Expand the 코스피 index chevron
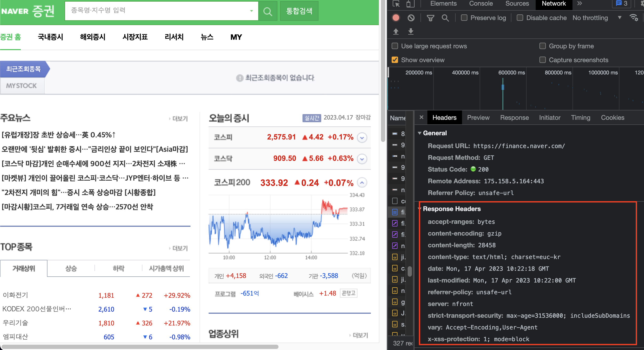Image resolution: width=644 pixels, height=350 pixels. (x=362, y=138)
